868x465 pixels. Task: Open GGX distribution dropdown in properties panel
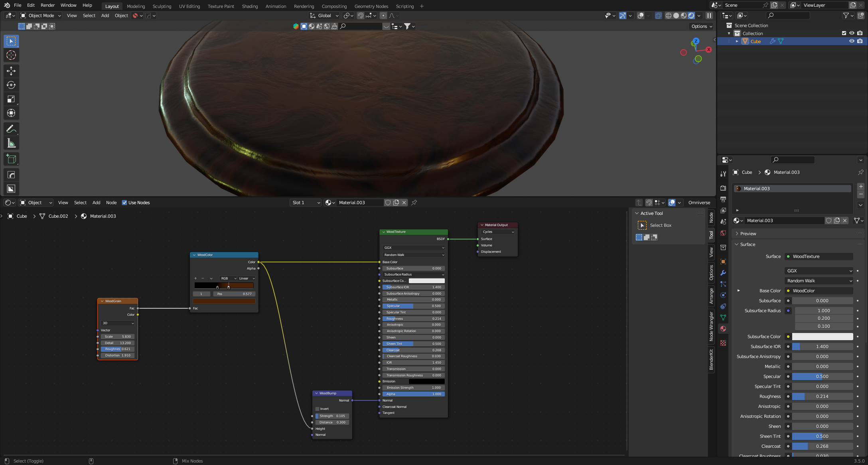[x=819, y=271]
